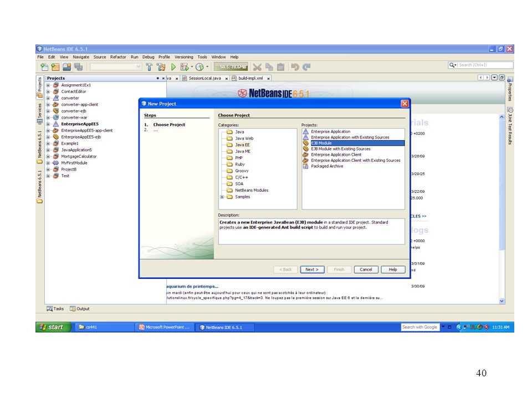
Task: Open the Properties side tab
Action: pyautogui.click(x=510, y=90)
